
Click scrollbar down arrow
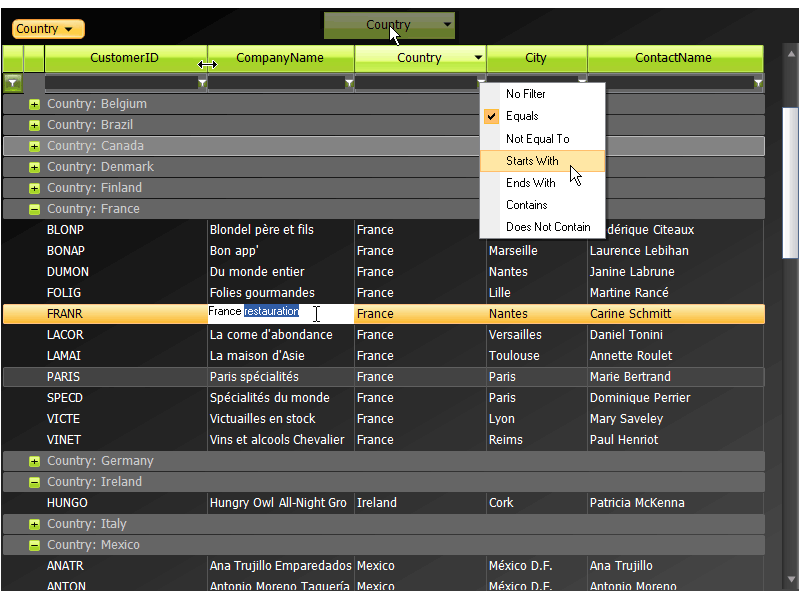point(791,579)
